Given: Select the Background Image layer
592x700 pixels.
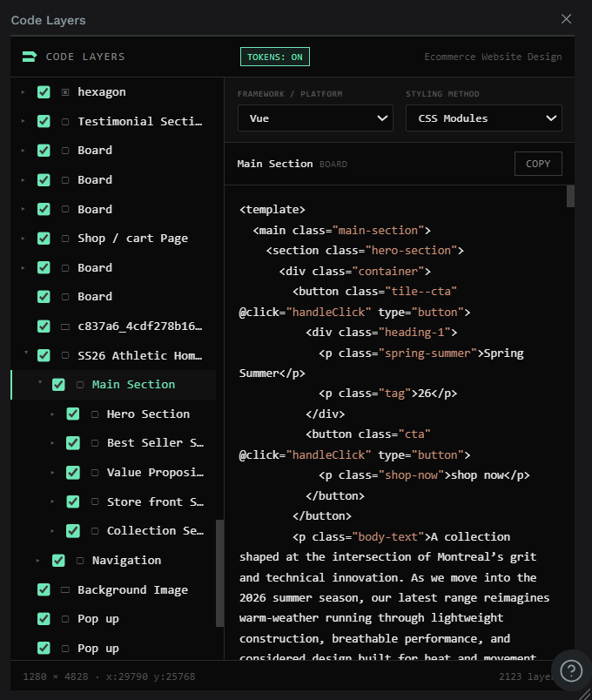Looking at the screenshot, I should tap(132, 589).
